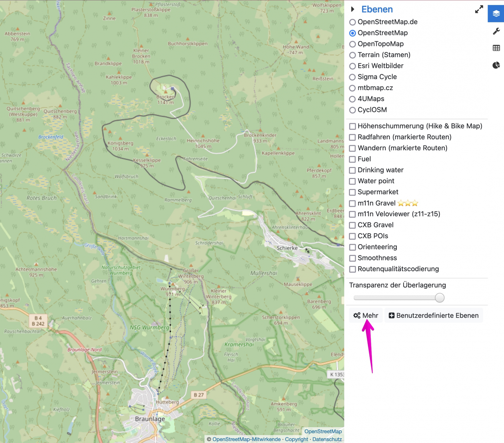Enable the Drinking water overlay
Viewport: 504px width, 443px height.
tap(352, 170)
